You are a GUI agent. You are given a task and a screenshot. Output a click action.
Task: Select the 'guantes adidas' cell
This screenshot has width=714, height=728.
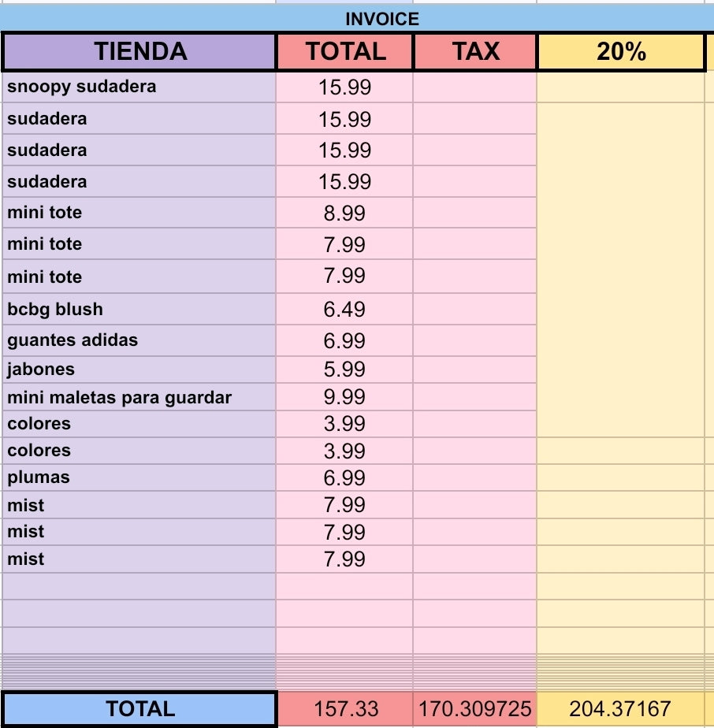(x=139, y=340)
